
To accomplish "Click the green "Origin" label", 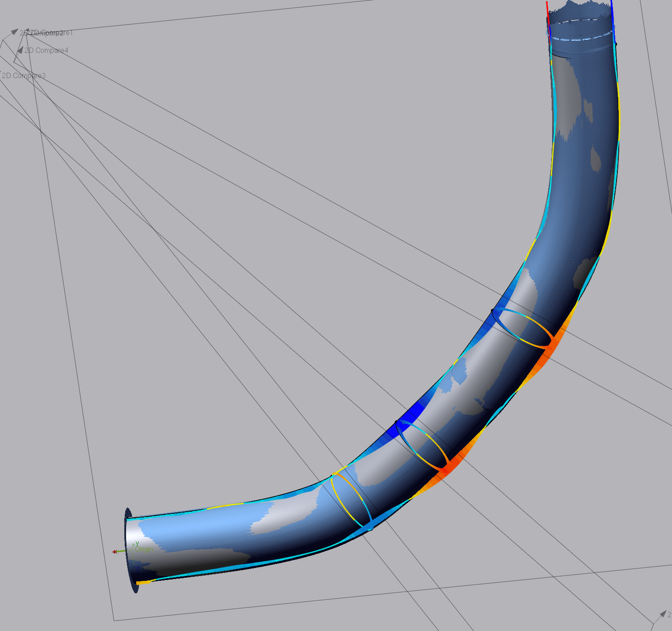I will (x=144, y=549).
